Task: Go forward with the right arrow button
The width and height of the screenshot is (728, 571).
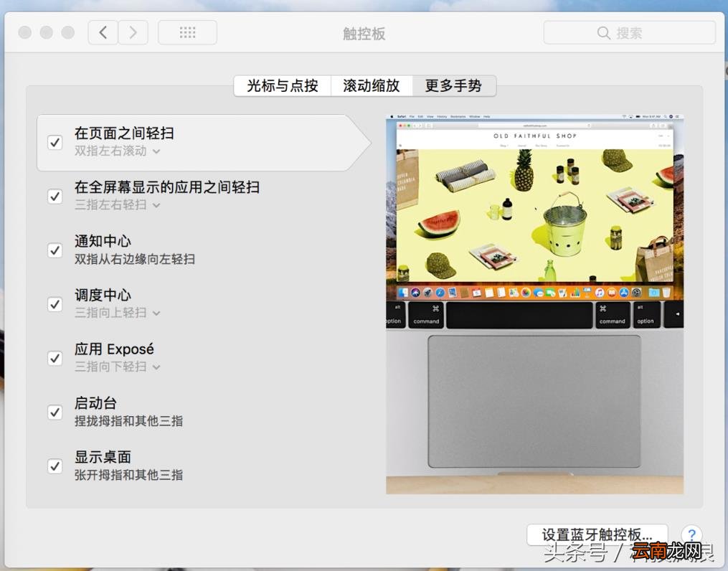Action: tap(133, 32)
